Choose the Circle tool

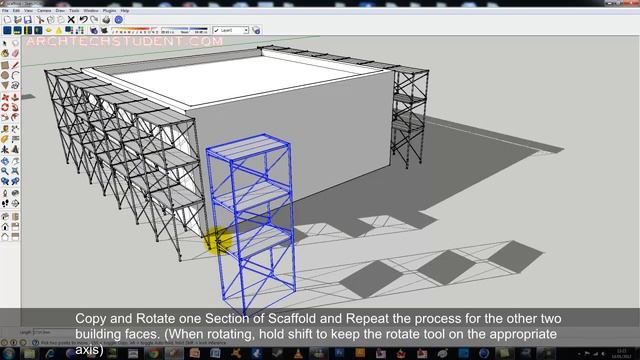click(x=5, y=76)
